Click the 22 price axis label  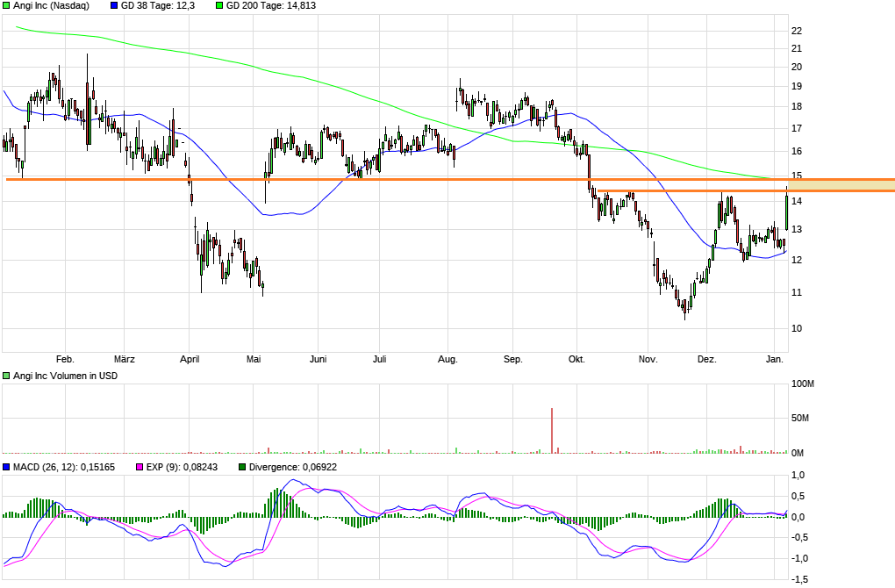pos(797,31)
